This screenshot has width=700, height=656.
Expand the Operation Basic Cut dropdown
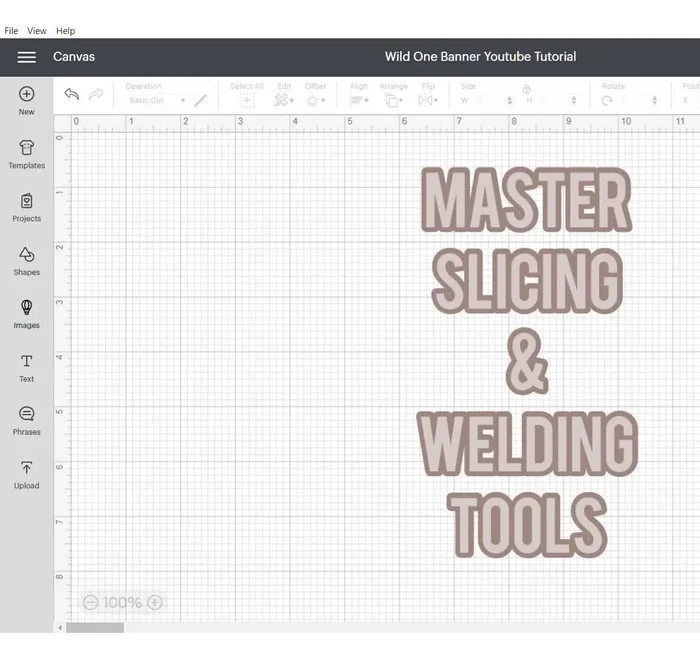[x=157, y=101]
